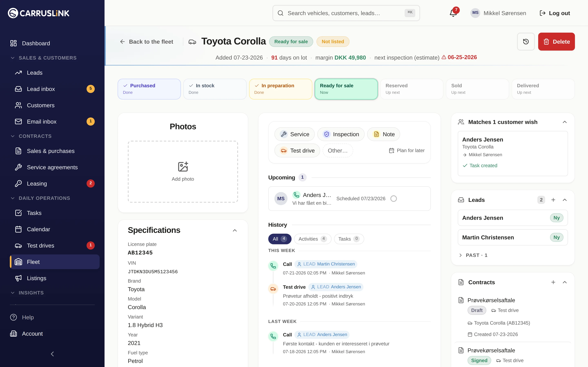
Task: Mark Anders J… upcoming task as complete
Action: [x=393, y=199]
